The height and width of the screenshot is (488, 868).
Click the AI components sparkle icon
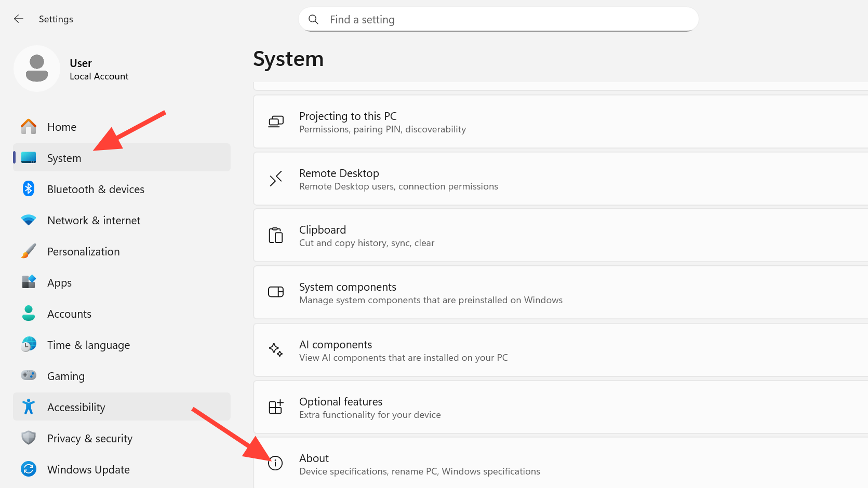(x=275, y=350)
